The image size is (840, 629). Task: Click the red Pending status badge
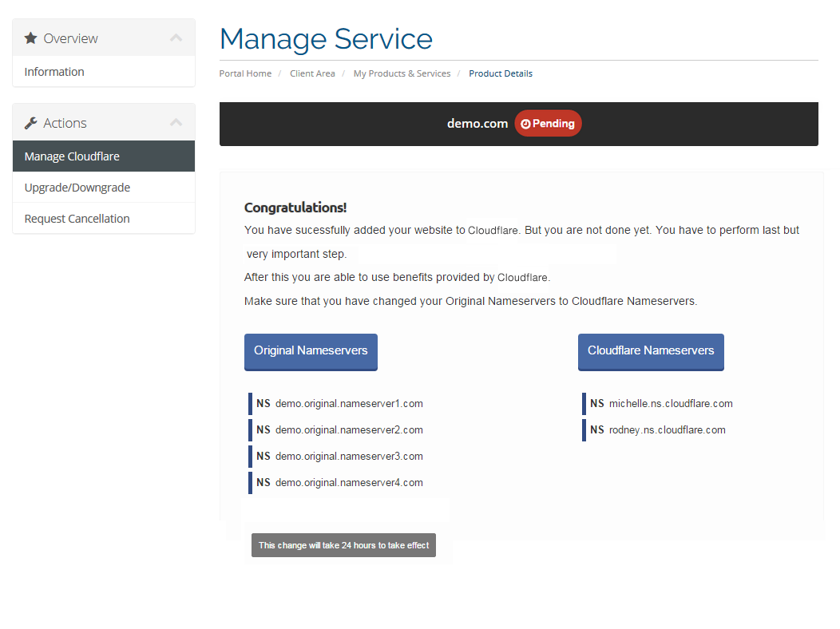click(548, 124)
